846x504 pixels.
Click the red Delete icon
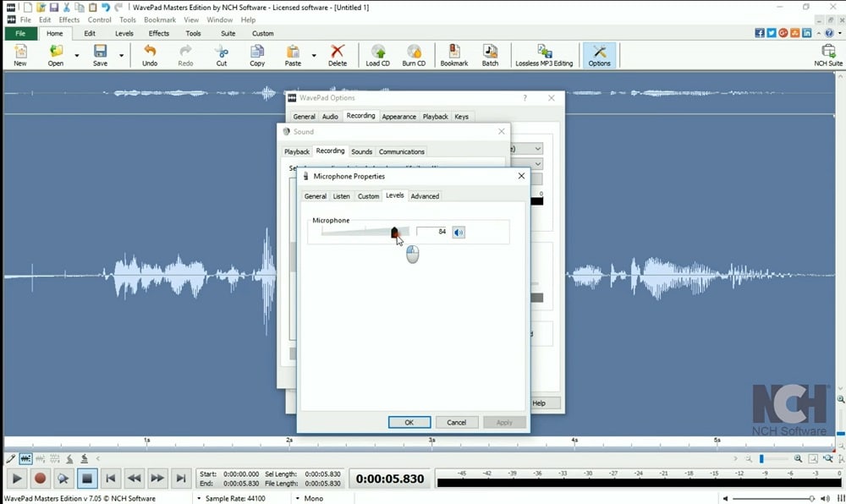[x=338, y=55]
